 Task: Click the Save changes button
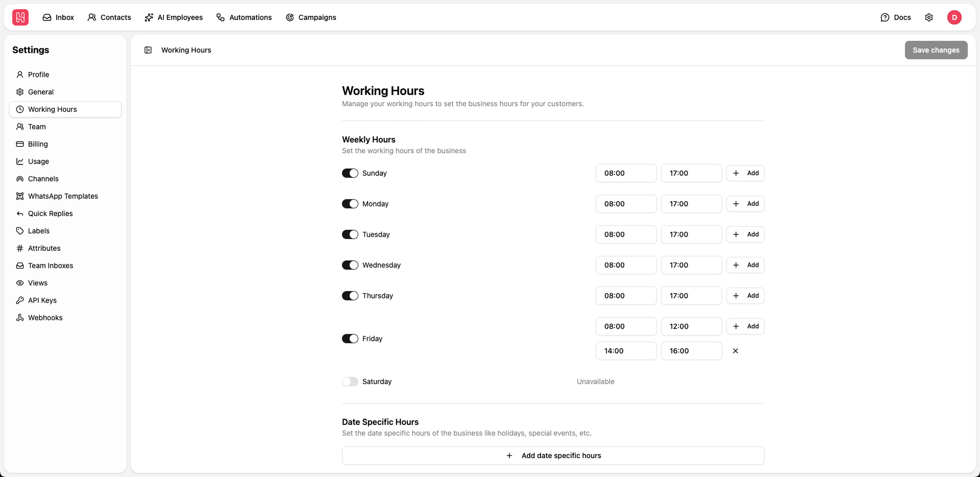(x=936, y=50)
